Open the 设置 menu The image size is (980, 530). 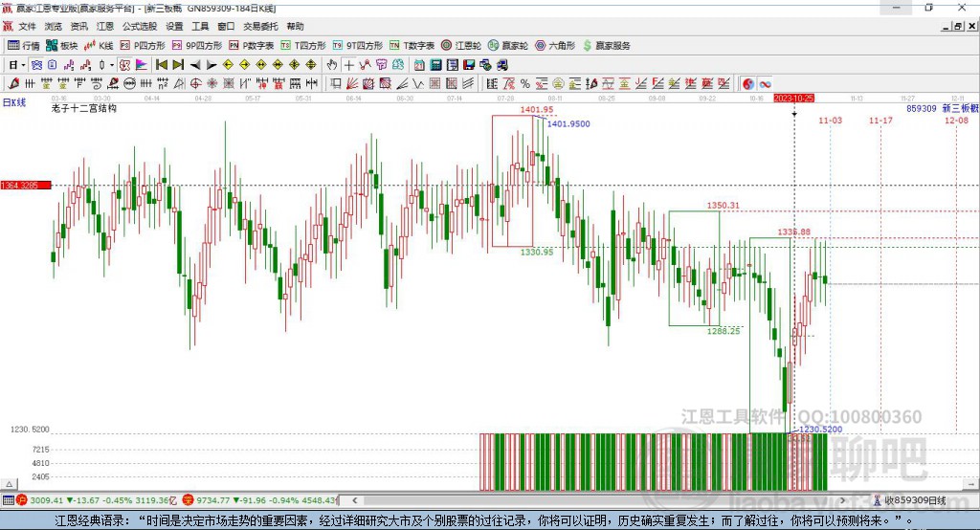174,26
